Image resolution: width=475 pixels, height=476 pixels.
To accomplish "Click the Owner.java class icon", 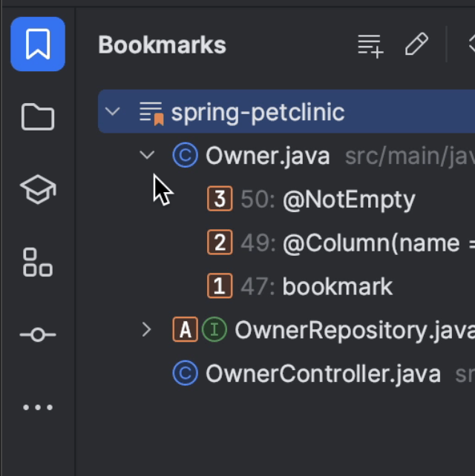I will [185, 155].
